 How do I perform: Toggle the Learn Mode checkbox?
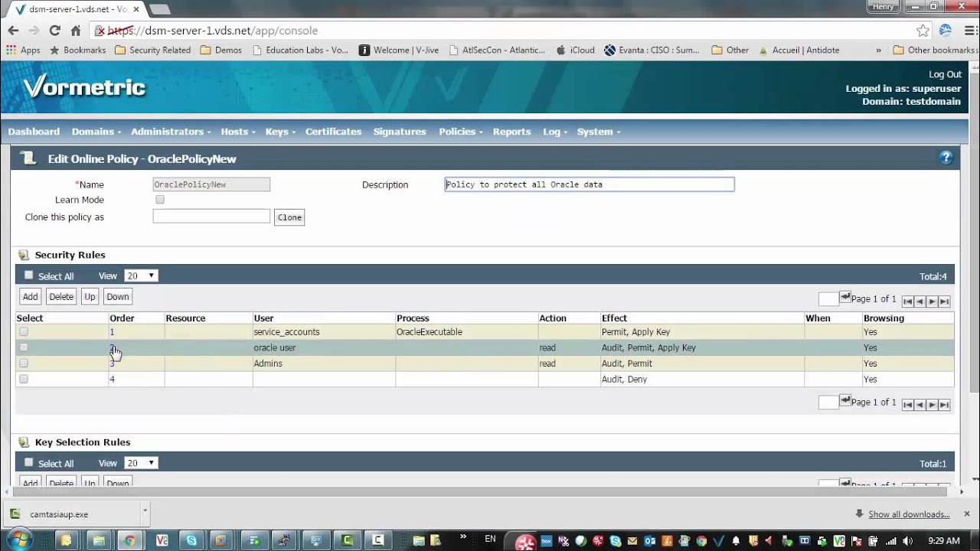tap(160, 200)
